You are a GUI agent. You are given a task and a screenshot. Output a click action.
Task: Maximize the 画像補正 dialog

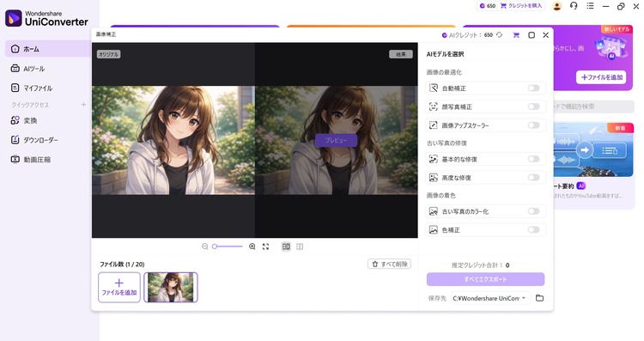click(x=532, y=35)
